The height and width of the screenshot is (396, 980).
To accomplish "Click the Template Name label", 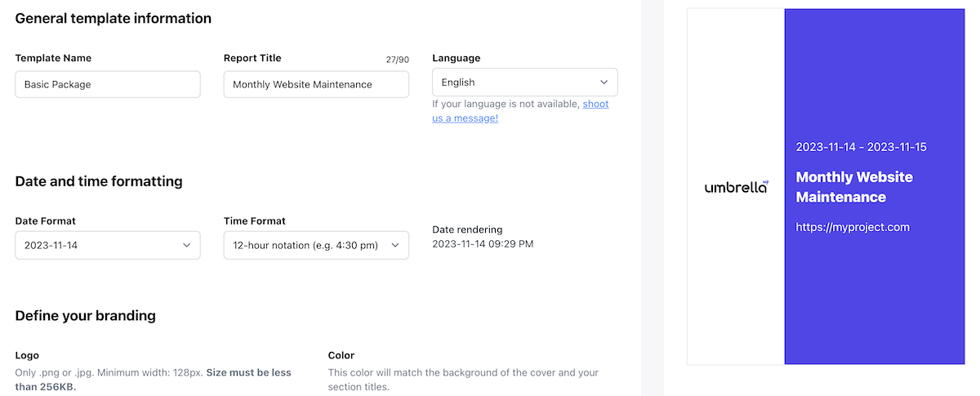I will click(53, 58).
